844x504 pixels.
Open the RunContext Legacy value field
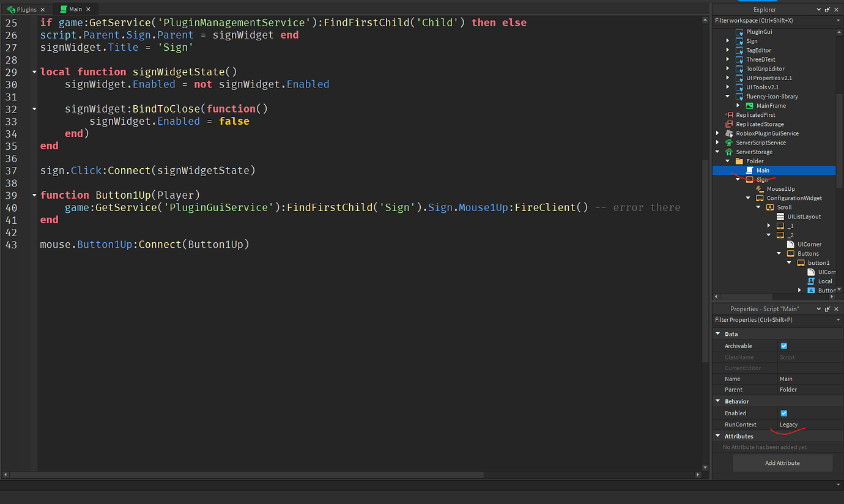tap(807, 424)
